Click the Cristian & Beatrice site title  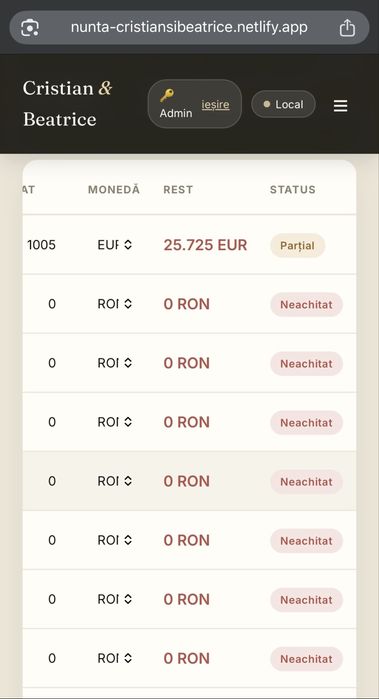click(x=67, y=103)
